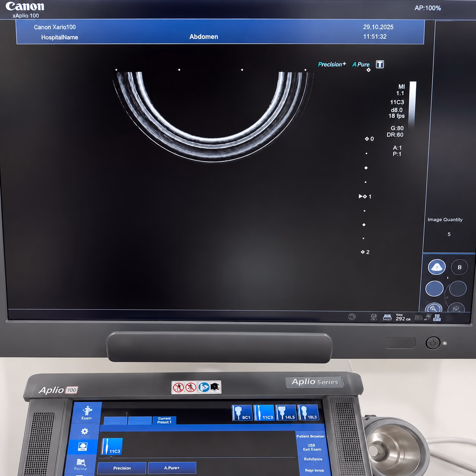Select the 18L3 probe

pyautogui.click(x=308, y=413)
